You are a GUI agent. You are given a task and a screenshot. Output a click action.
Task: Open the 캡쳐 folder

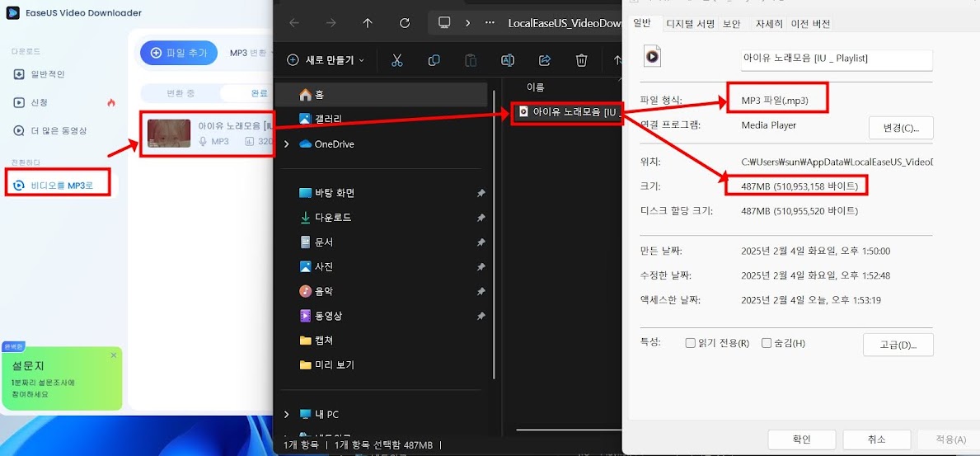pos(316,341)
